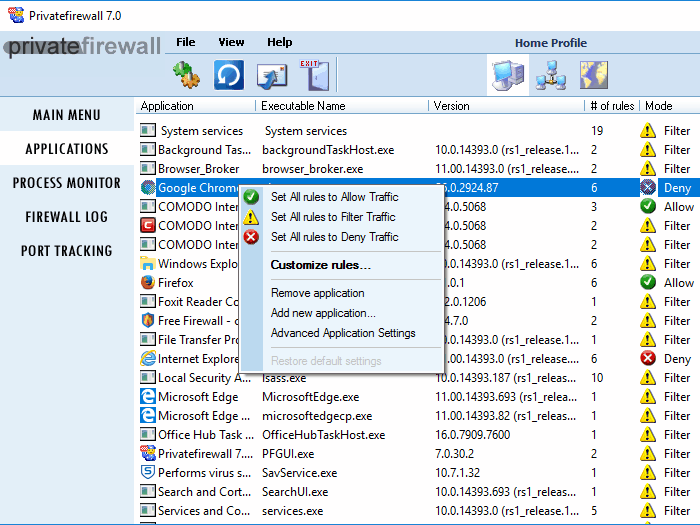Viewport: 700px width, 525px height.
Task: Click the Free Firewall shield icon
Action: (x=148, y=321)
